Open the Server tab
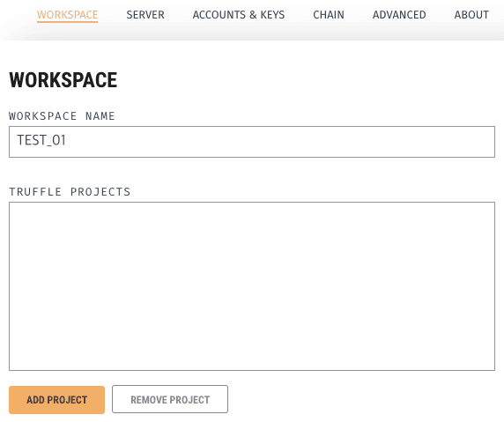504x422 pixels. point(145,15)
